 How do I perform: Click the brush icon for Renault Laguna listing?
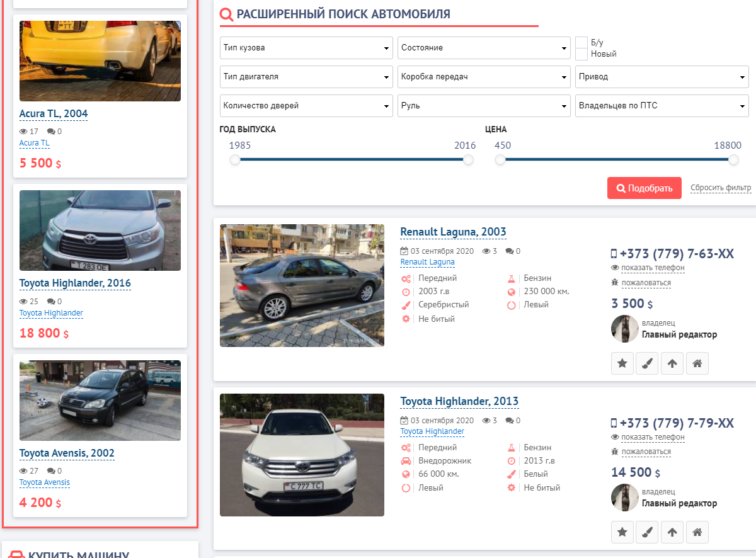click(647, 363)
